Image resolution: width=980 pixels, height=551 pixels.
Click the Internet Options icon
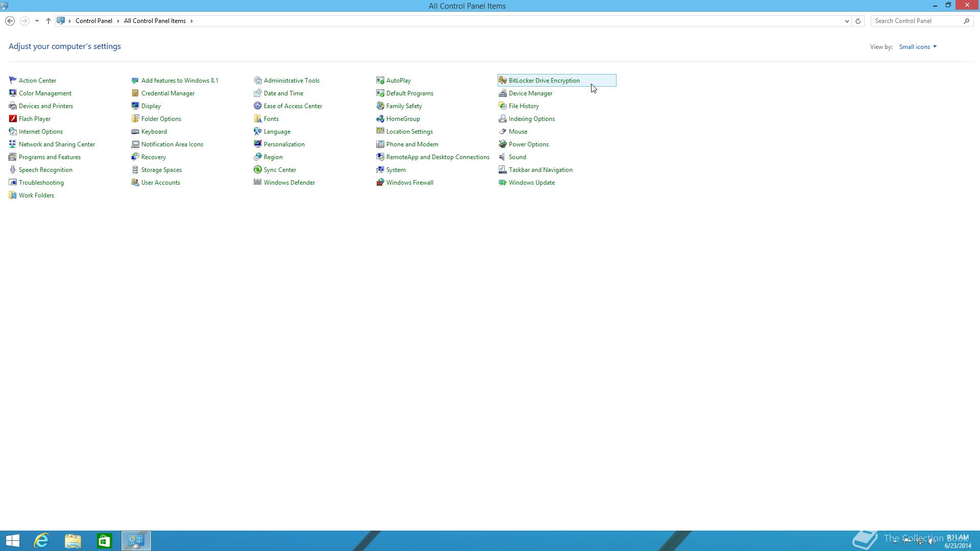coord(13,131)
